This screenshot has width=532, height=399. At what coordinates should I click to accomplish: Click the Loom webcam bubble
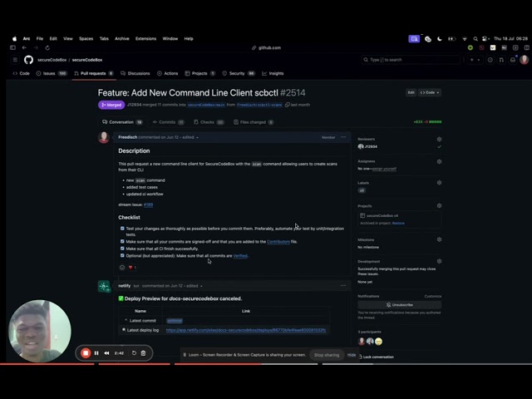click(x=40, y=331)
